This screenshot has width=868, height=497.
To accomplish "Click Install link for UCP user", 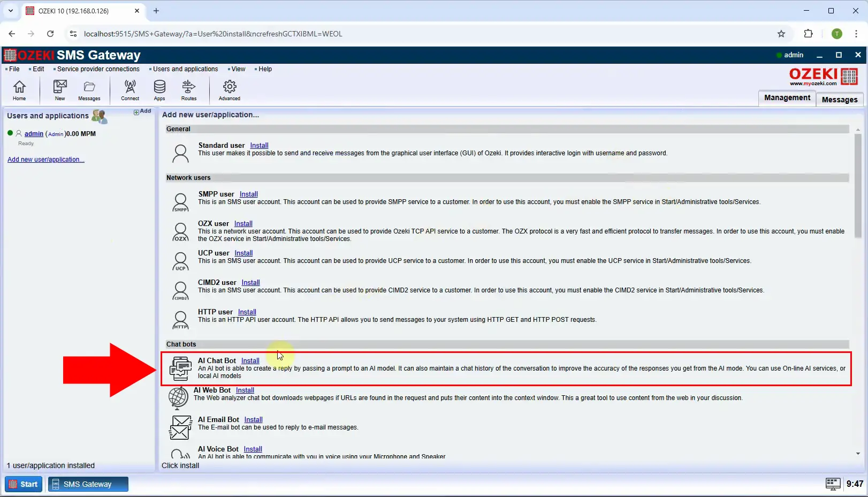I will 243,253.
